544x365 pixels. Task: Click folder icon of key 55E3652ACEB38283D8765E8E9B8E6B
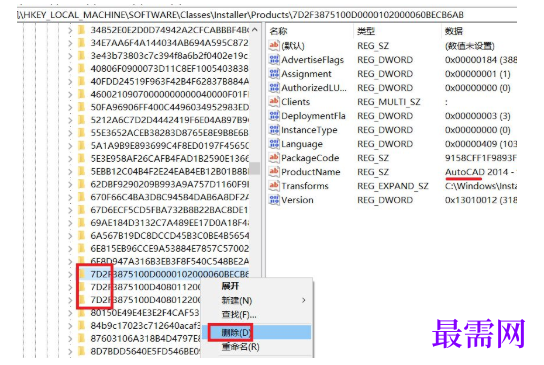pyautogui.click(x=82, y=133)
